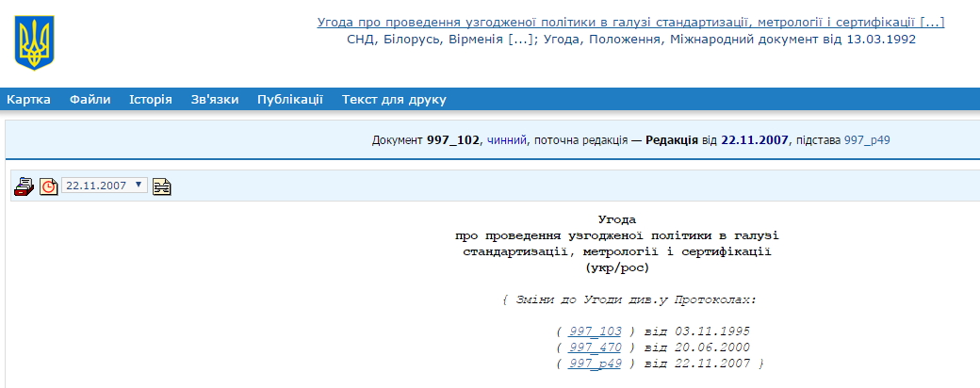Click 'стандартизації, метрології і сертифікації' body line
Viewport: 980px width, 388px height.
click(x=617, y=251)
